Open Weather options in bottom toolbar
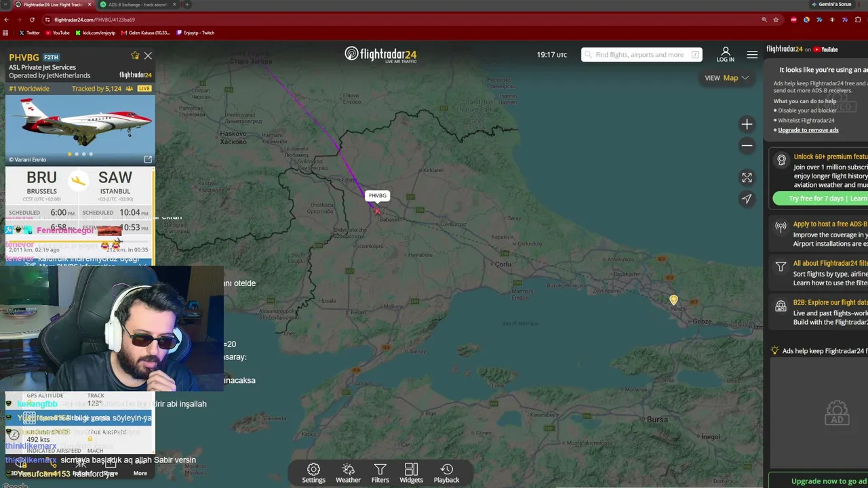Screen dimensions: 868x488 348,473
